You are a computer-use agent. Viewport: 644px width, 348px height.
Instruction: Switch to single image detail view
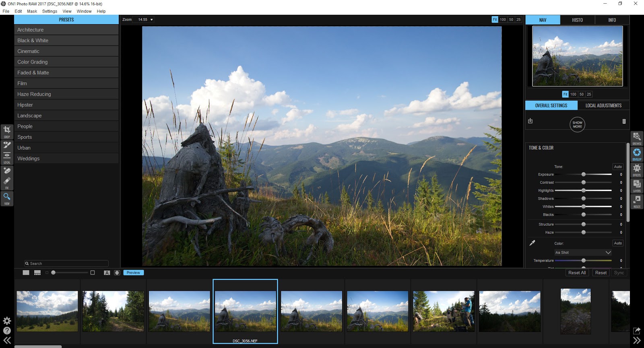[x=26, y=272]
